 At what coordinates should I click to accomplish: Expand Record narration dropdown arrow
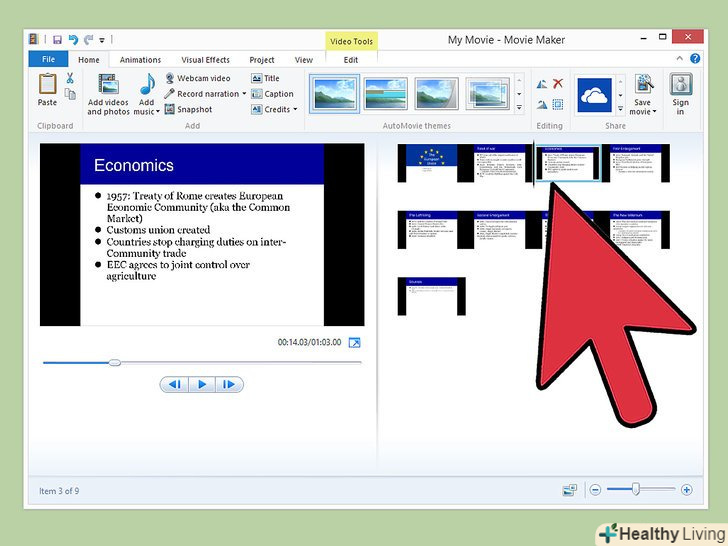pos(244,94)
